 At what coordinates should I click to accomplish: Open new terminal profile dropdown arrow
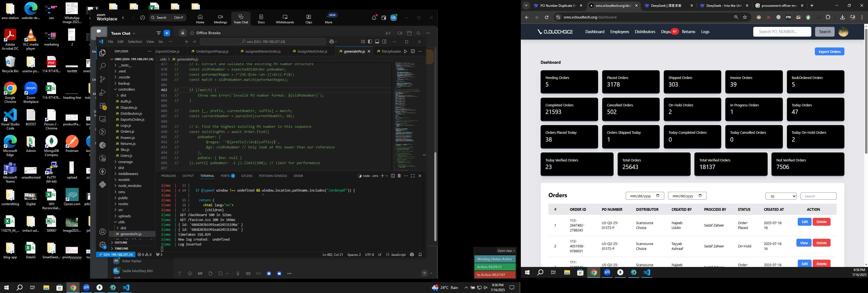[x=387, y=176]
